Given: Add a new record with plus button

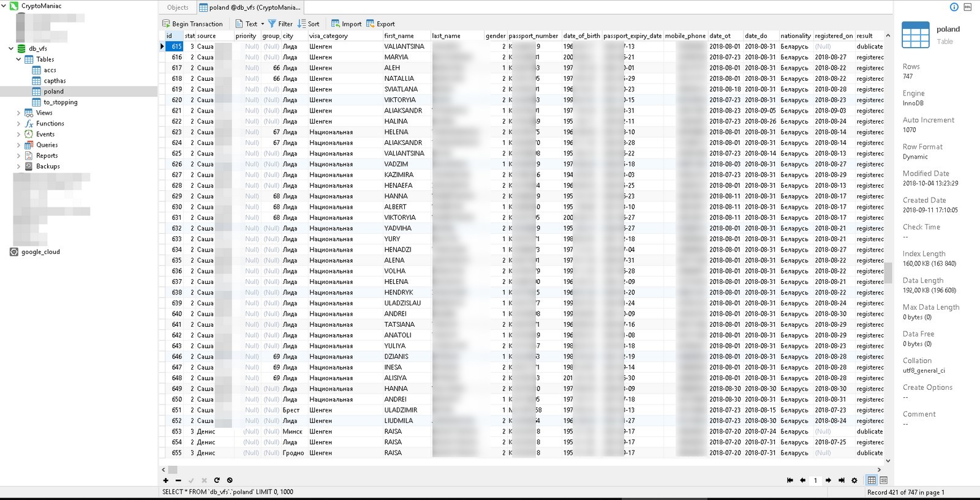Looking at the screenshot, I should click(x=165, y=480).
